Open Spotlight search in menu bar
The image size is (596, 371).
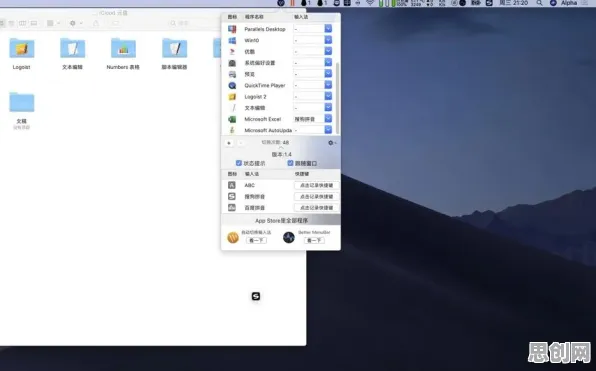(x=539, y=3)
